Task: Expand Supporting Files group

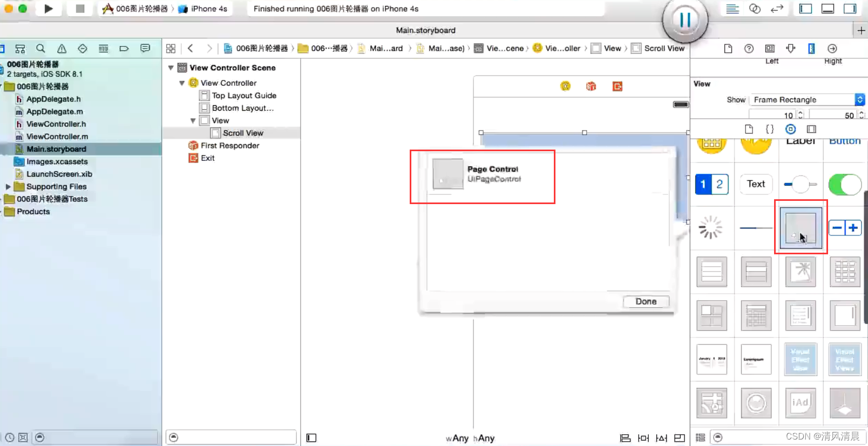Action: tap(8, 186)
